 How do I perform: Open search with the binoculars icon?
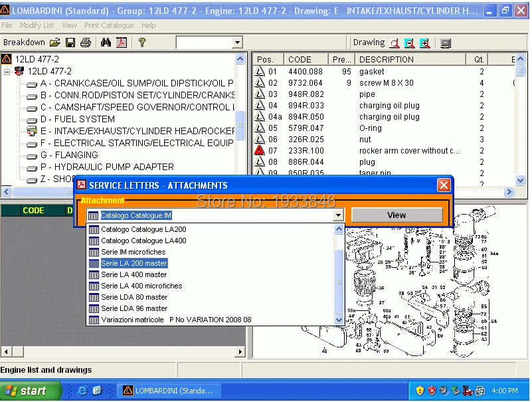point(106,43)
